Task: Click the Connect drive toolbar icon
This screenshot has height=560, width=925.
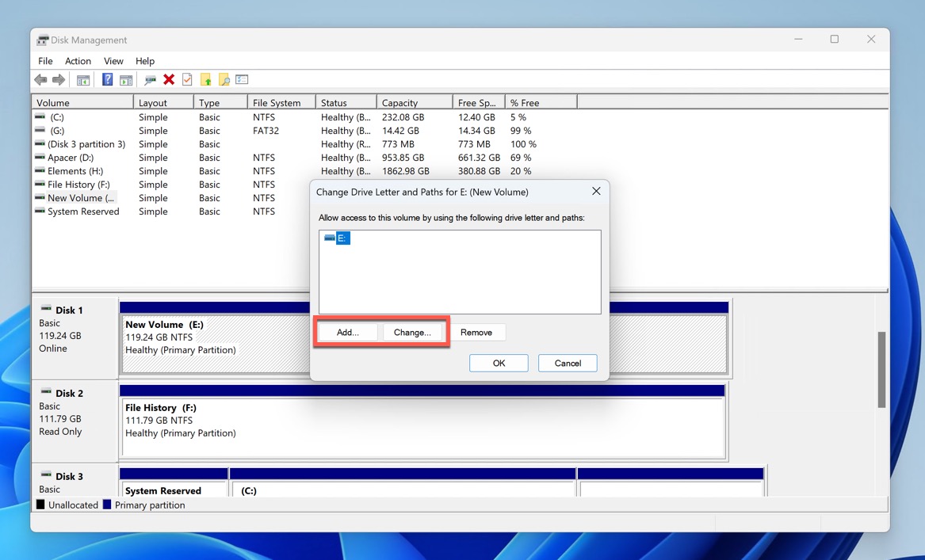Action: [x=150, y=80]
